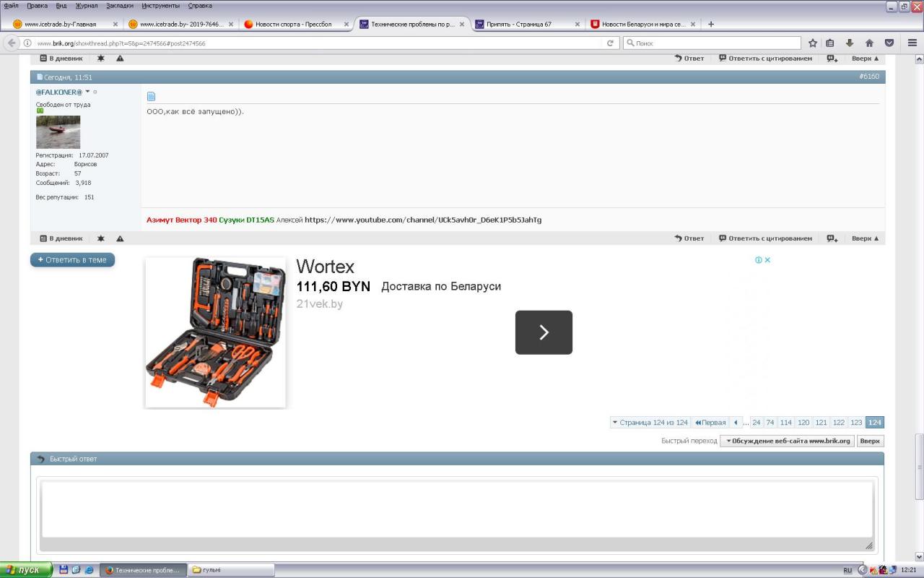Click into the quick reply text area
This screenshot has width=924, height=578.
(x=456, y=509)
